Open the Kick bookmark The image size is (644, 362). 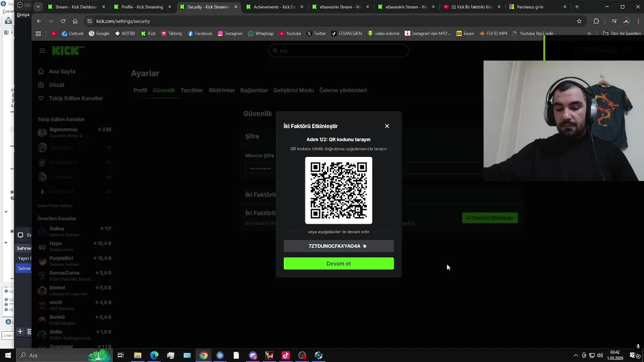pyautogui.click(x=148, y=34)
